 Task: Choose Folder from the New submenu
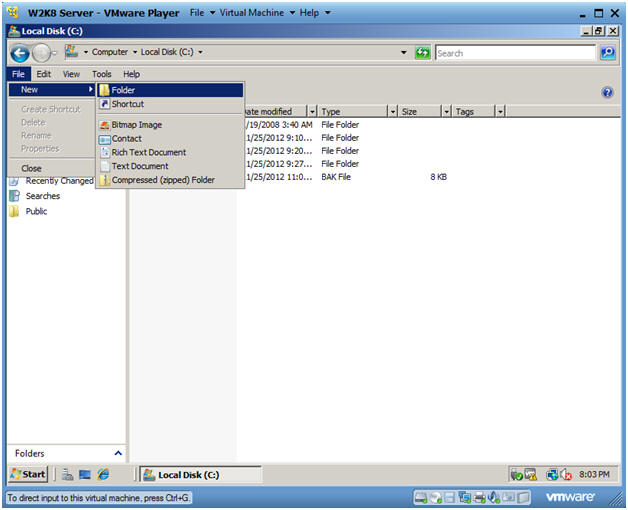170,90
